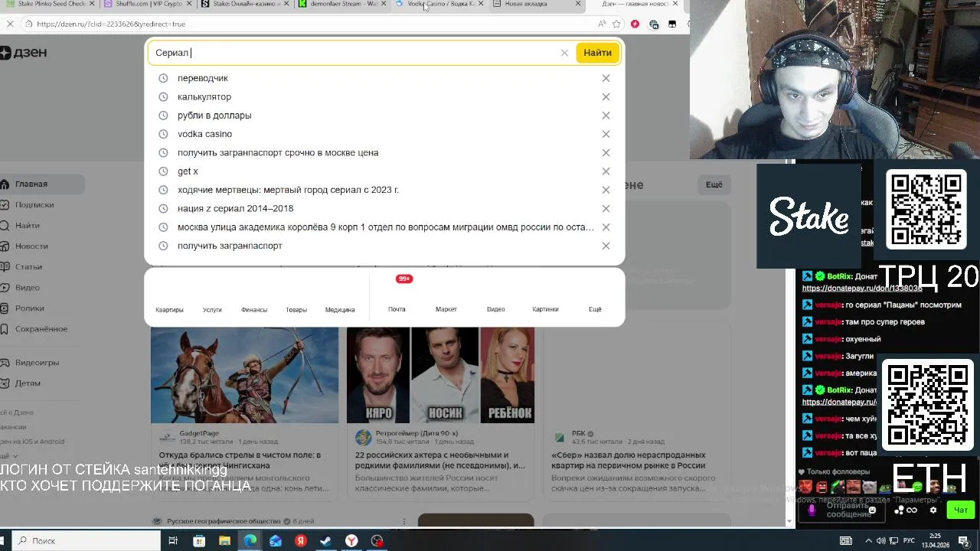Screen dimensions: 980x551
Task: Bookmark the page with the star icon
Action: pos(616,24)
